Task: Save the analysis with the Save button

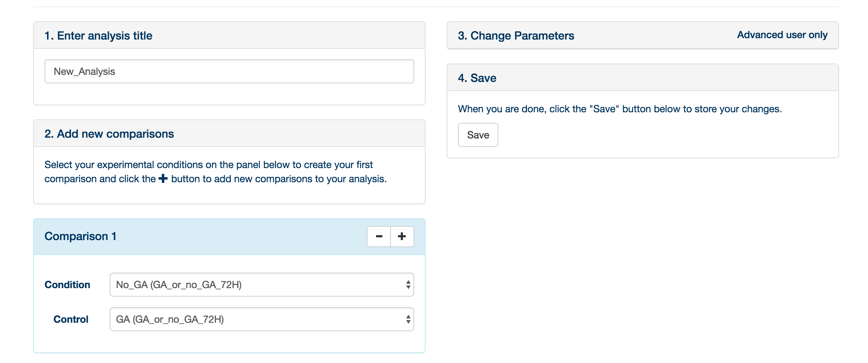Action: coord(478,135)
